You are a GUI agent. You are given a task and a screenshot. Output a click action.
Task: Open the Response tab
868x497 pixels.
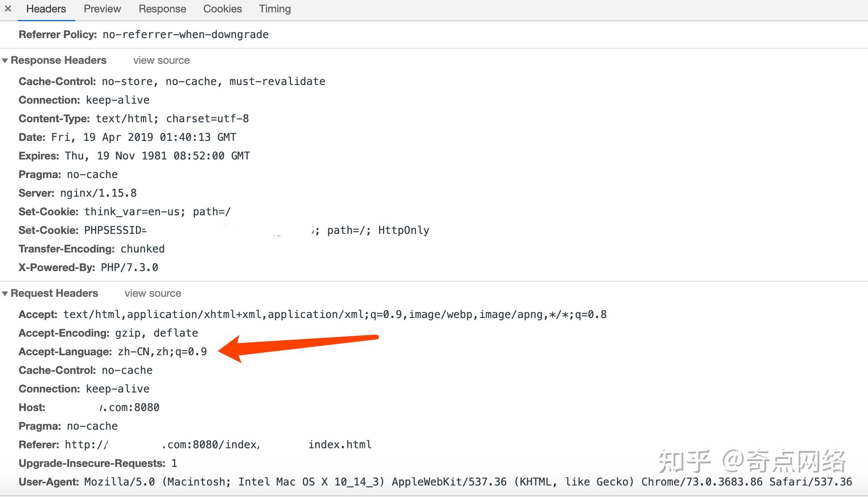point(162,9)
